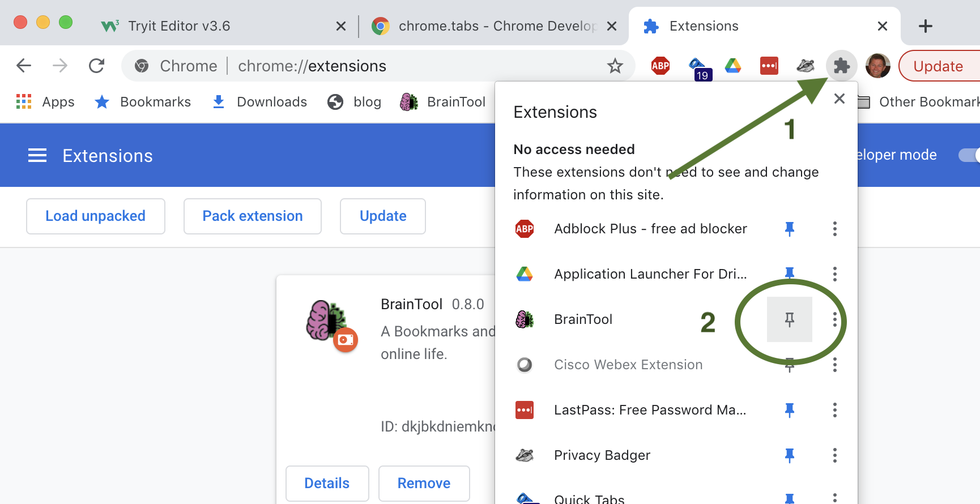This screenshot has width=980, height=504.
Task: Open more options for BrainTool
Action: pyautogui.click(x=835, y=319)
